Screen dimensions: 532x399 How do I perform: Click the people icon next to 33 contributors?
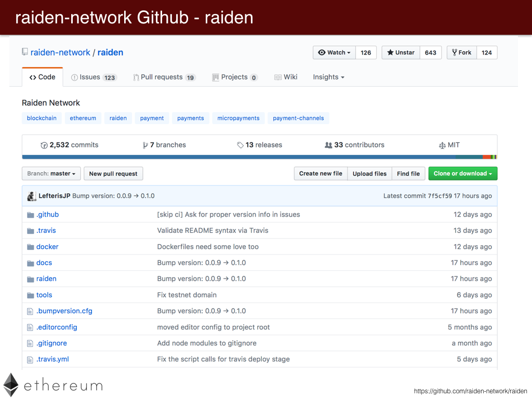click(328, 145)
